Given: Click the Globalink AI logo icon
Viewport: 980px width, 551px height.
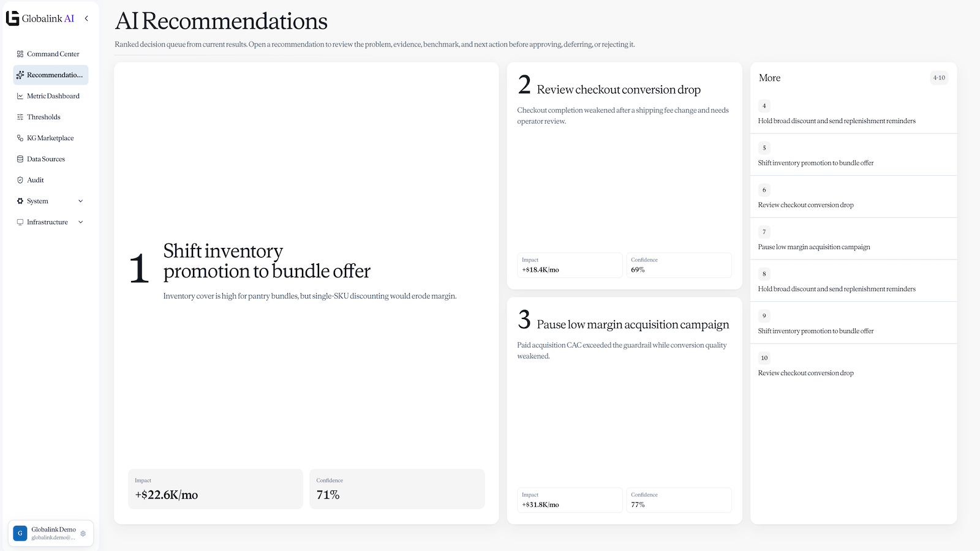Looking at the screenshot, I should point(12,18).
